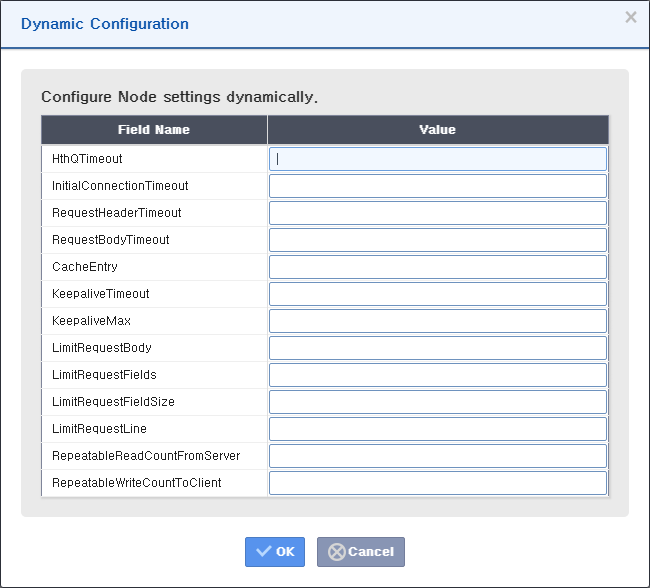Click the RepeatableReadCountFromServer value field
Viewport: 650px width, 588px height.
pyautogui.click(x=438, y=456)
